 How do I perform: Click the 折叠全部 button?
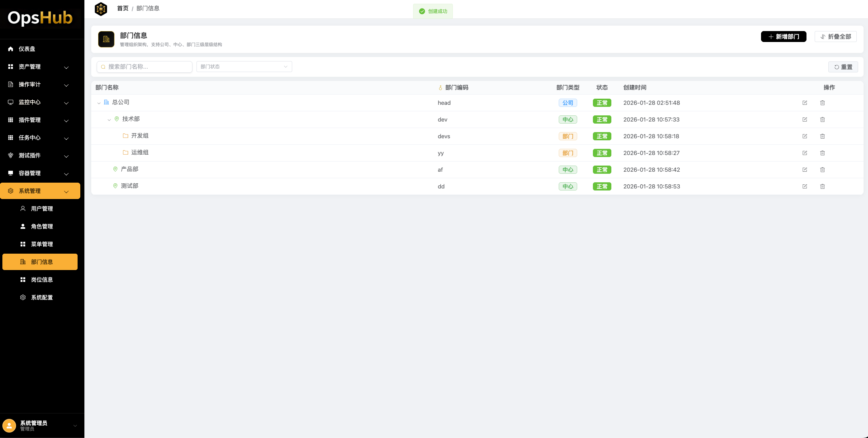[835, 37]
